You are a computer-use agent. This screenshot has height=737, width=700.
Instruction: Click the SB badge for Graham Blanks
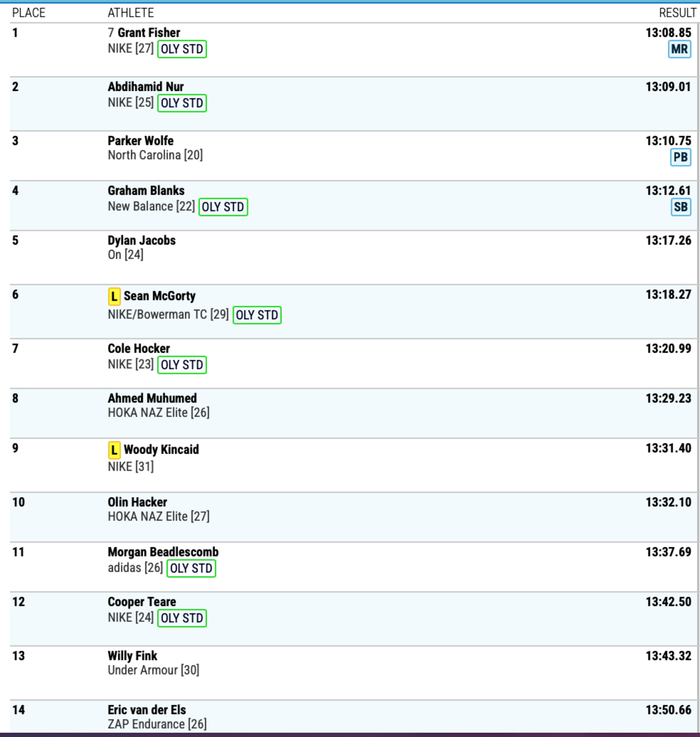680,207
